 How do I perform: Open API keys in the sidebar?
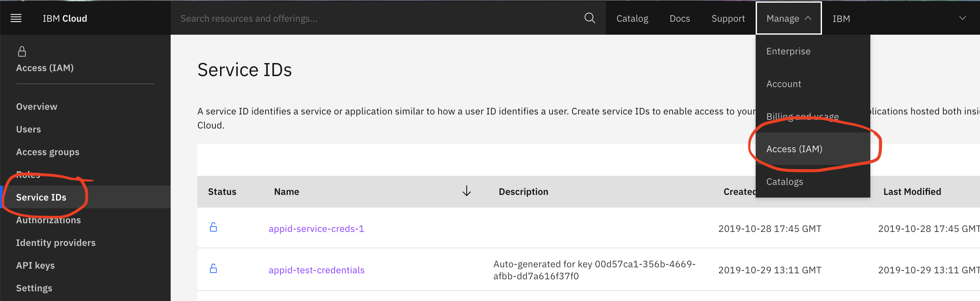click(35, 266)
